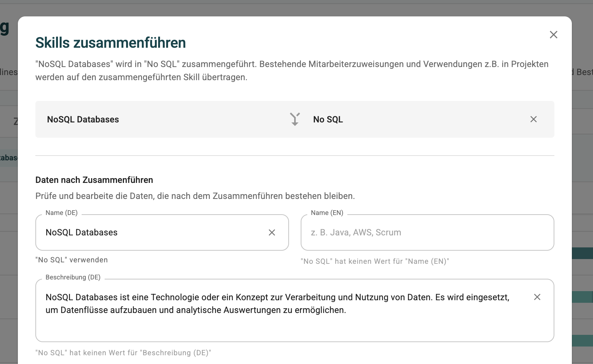Click the hint about missing Beschreibung (DE) value
The width and height of the screenshot is (593, 364).
[x=123, y=353]
